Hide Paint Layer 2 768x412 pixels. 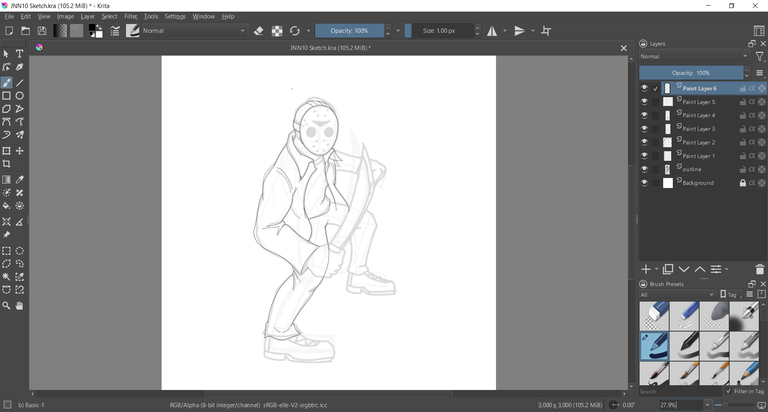644,142
